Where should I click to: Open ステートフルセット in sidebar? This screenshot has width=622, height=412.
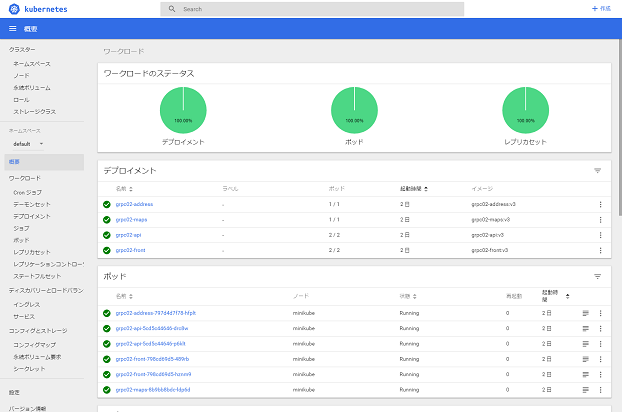[x=37, y=276]
